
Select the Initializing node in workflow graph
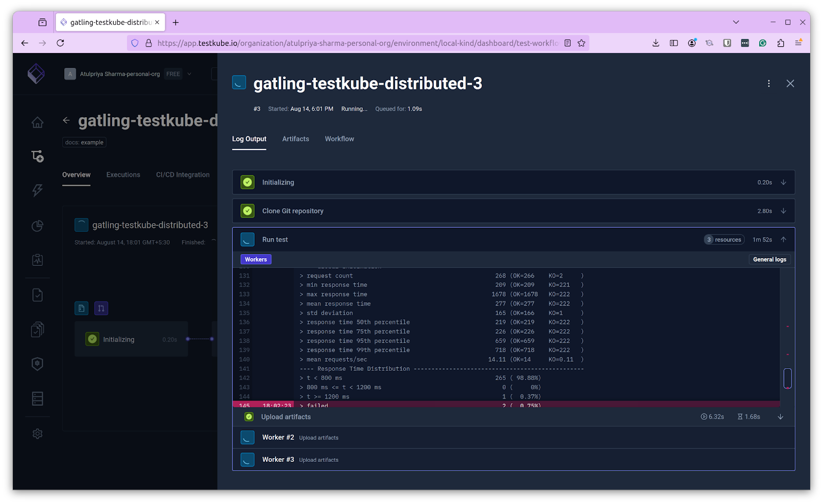coord(131,339)
